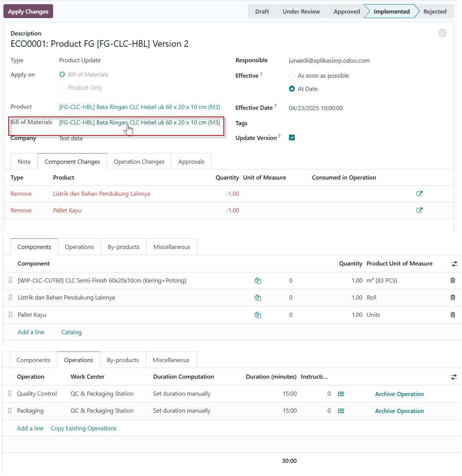This screenshot has width=462, height=476.
Task: Open external link icon for Pallet Kayu removal
Action: (x=419, y=210)
